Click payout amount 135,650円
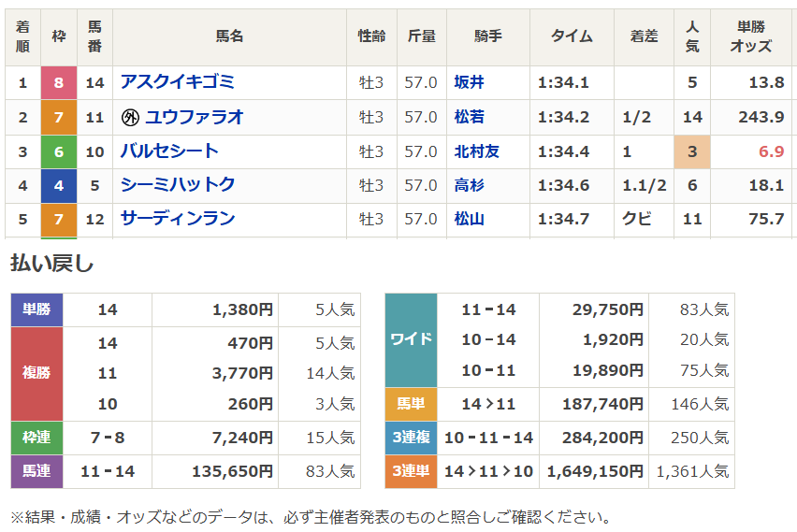797x532 pixels. (232, 471)
